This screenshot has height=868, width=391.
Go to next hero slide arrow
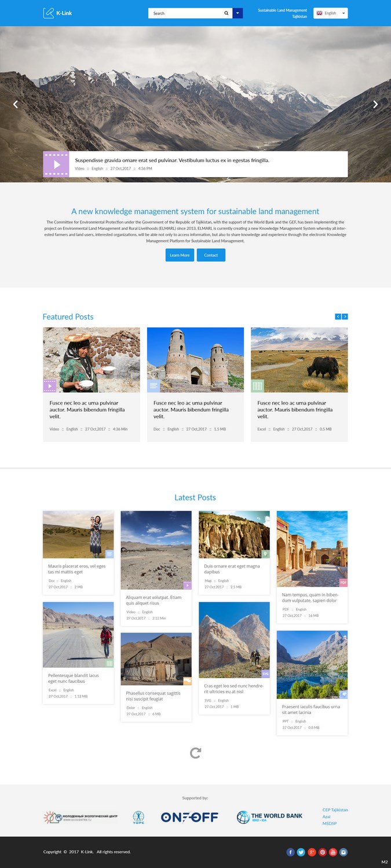click(375, 104)
